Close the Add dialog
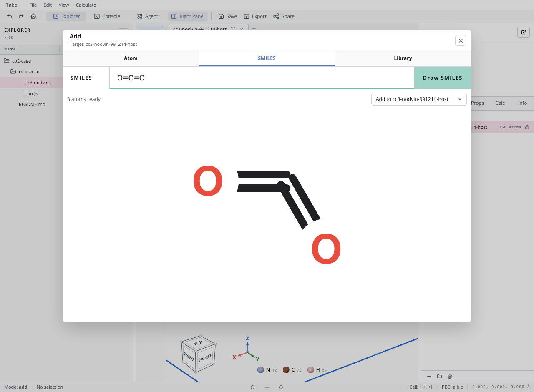The height and width of the screenshot is (392, 534). coord(461,40)
